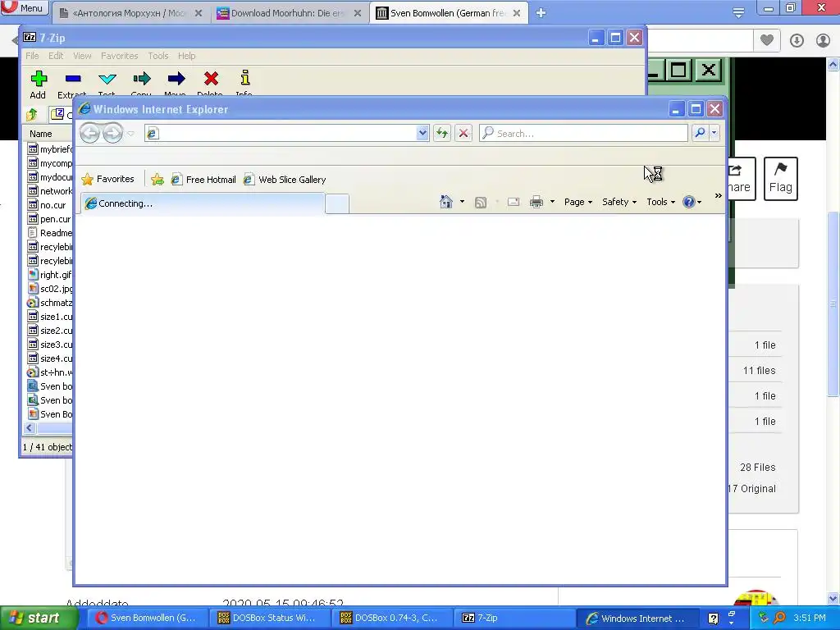Click in the IE Search box
Viewport: 840px width, 630px height.
click(x=584, y=133)
